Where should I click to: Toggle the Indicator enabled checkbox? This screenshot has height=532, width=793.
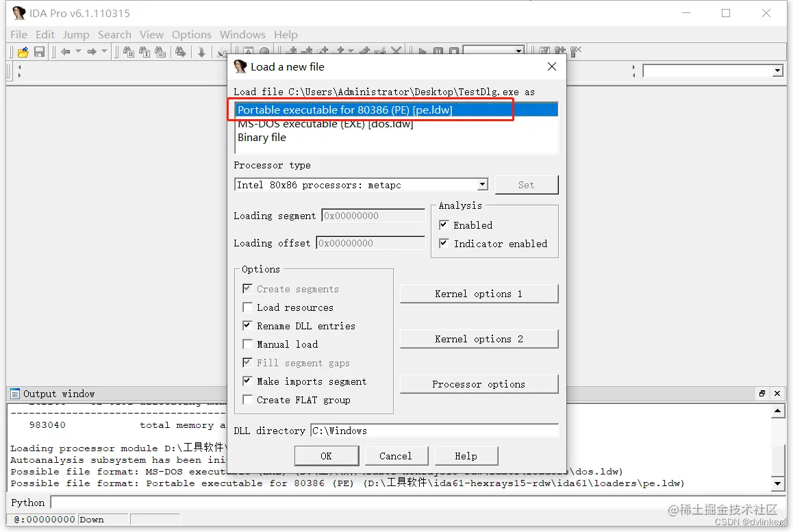click(444, 243)
